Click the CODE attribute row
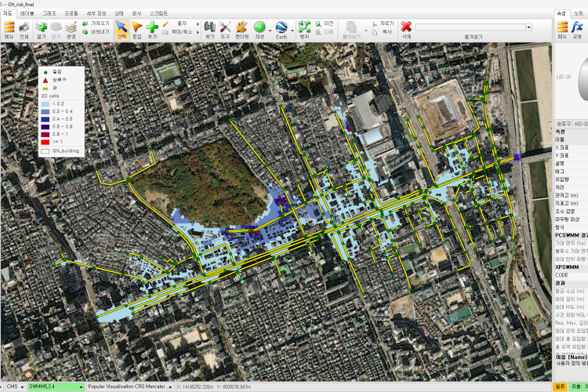This screenshot has height=392, width=588. pyautogui.click(x=571, y=275)
